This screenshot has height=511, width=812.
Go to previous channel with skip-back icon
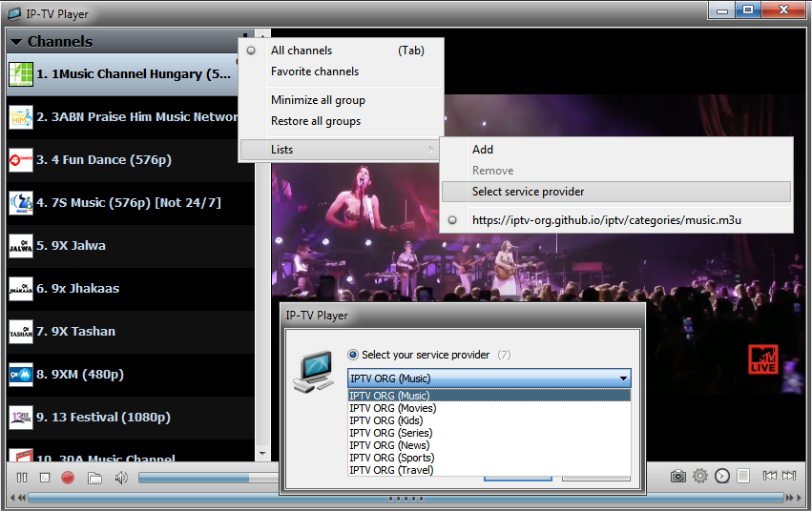(769, 476)
